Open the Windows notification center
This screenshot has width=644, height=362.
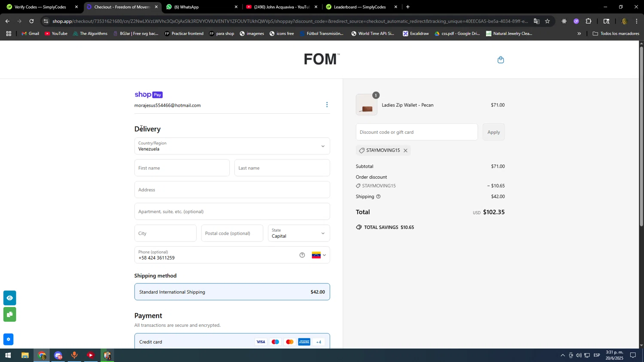[633, 356]
